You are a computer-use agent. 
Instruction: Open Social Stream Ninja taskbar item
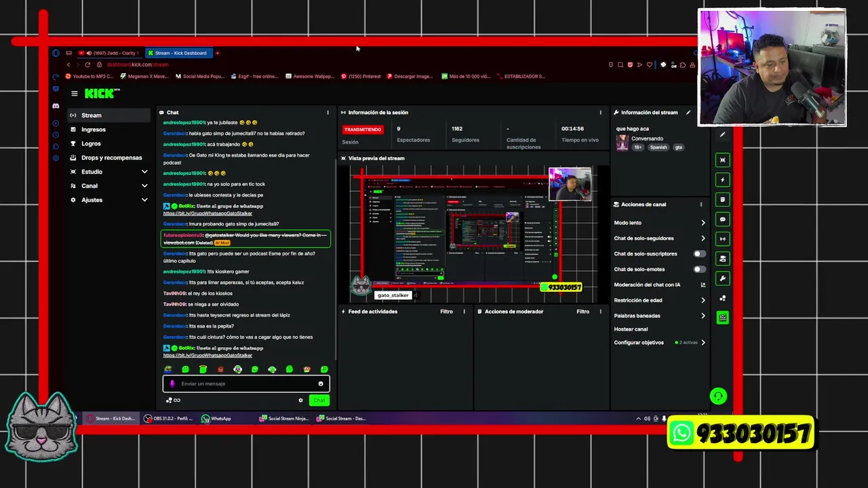coord(285,419)
